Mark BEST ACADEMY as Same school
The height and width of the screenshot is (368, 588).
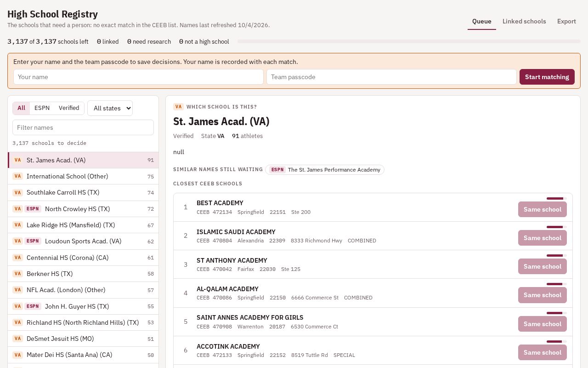tap(543, 209)
